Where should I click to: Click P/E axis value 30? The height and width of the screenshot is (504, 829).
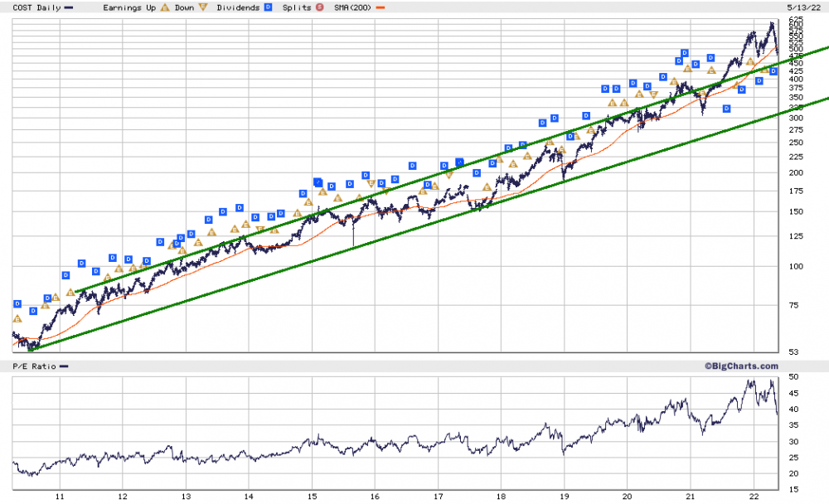click(x=793, y=442)
